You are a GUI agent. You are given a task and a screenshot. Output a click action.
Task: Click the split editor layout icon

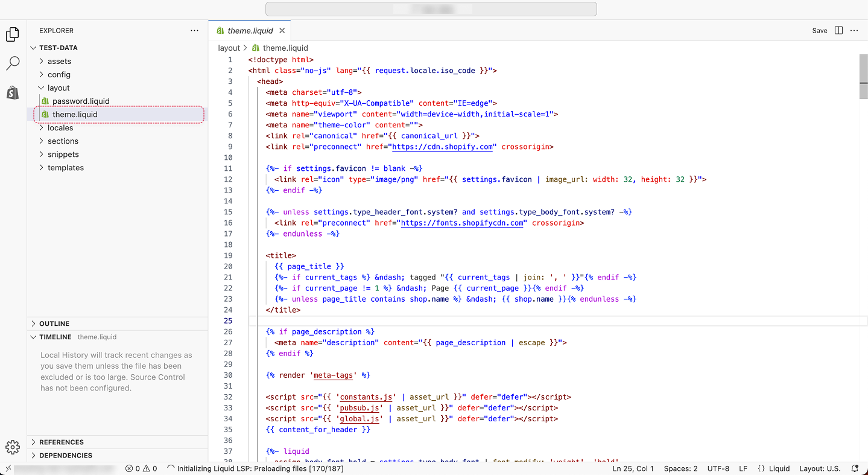(838, 30)
